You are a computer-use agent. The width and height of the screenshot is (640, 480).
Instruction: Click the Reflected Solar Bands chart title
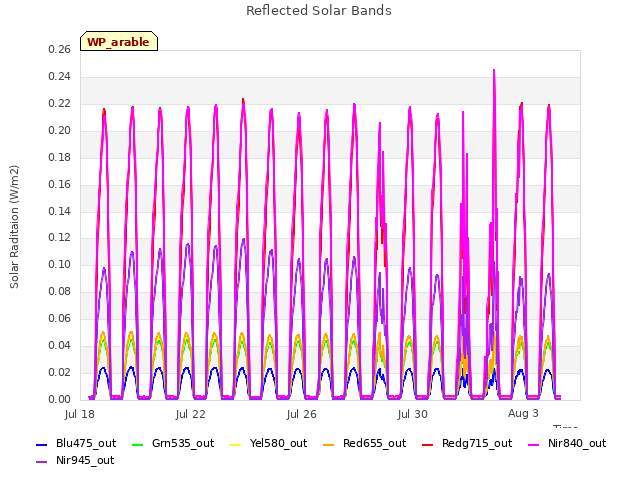[319, 11]
